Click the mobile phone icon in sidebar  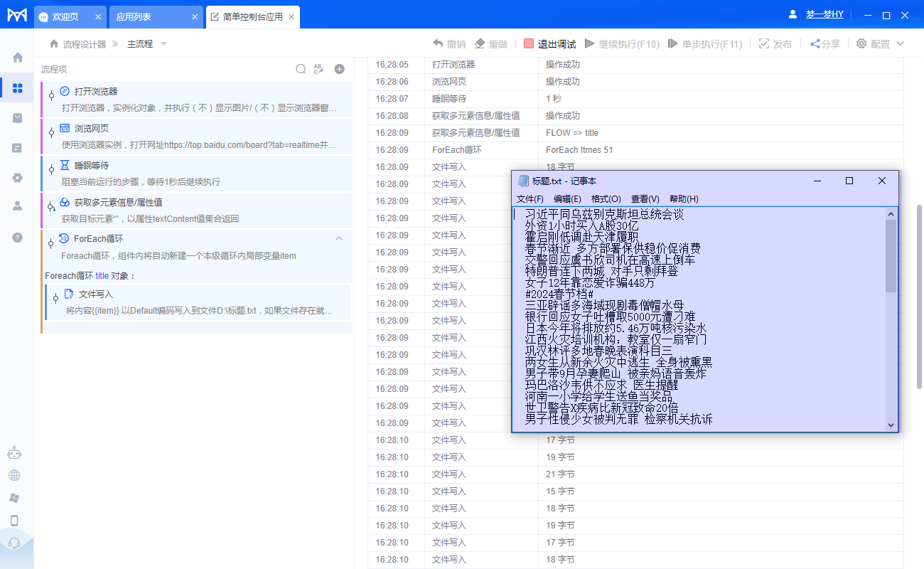coord(14,521)
